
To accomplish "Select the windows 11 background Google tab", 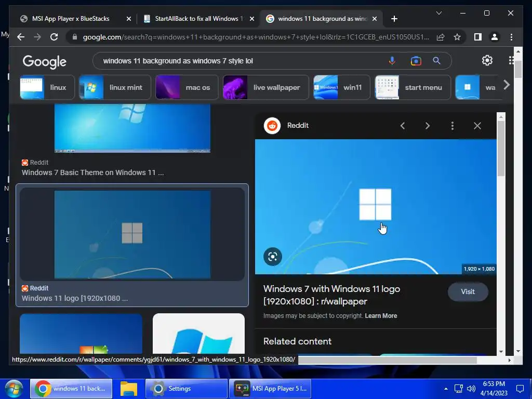I will (321, 19).
